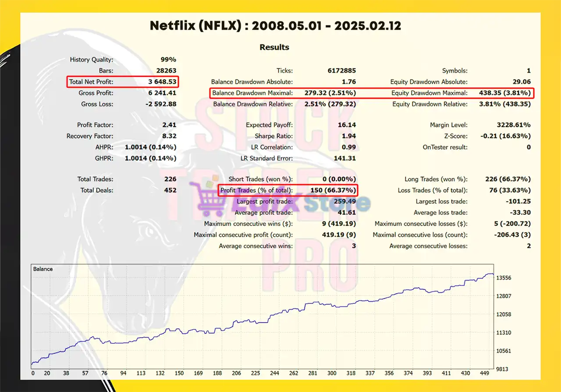Click Recovery Factor value 8.32
Image resolution: width=561 pixels, height=392 pixels.
point(169,136)
